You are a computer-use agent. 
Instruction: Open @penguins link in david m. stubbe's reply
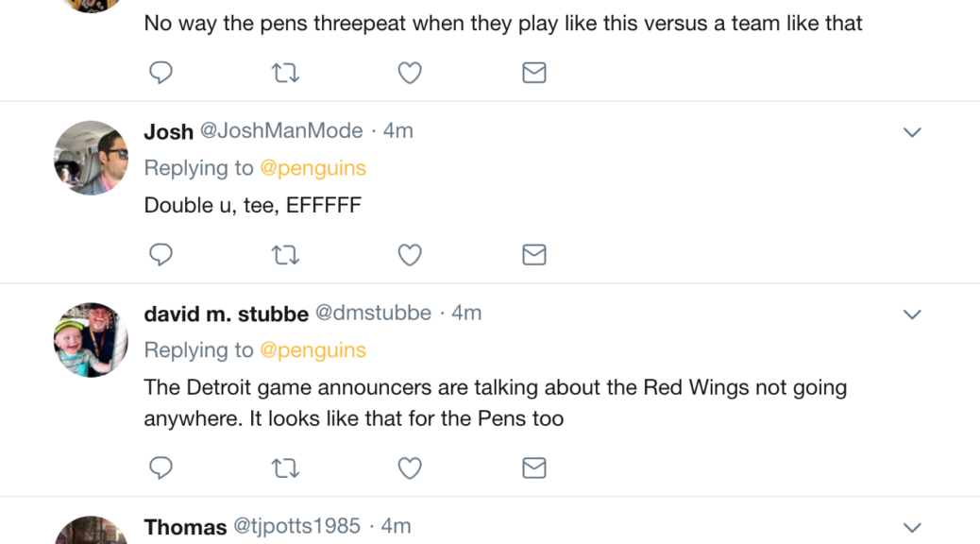pos(313,350)
